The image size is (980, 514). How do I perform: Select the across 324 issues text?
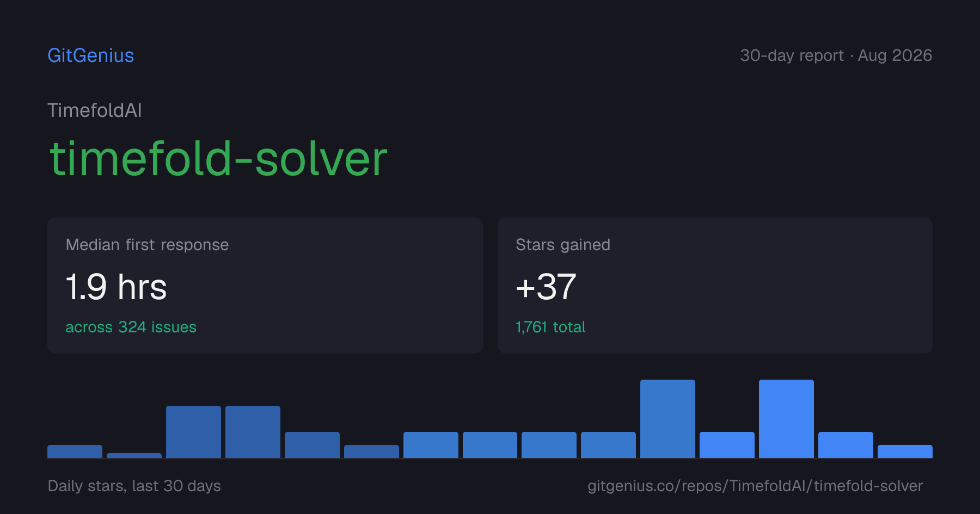click(131, 327)
